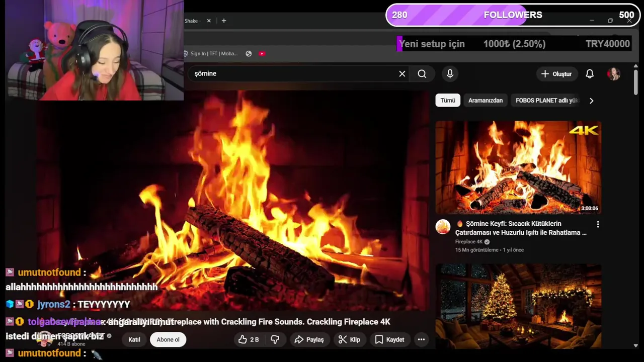This screenshot has height=362, width=644.
Task: Open the account avatar menu
Action: (613, 74)
